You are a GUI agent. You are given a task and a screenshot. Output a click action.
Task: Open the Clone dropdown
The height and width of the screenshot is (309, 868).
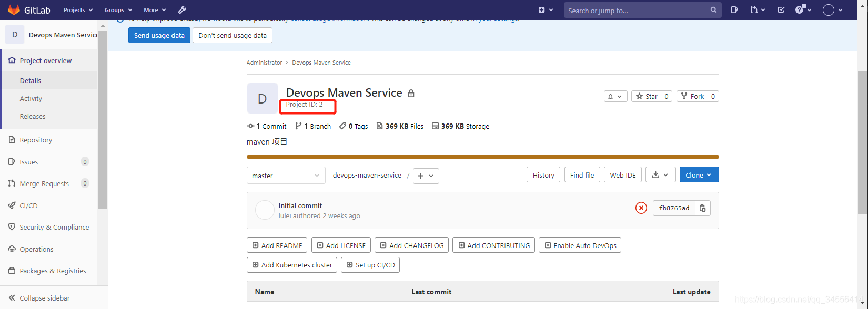(x=699, y=175)
